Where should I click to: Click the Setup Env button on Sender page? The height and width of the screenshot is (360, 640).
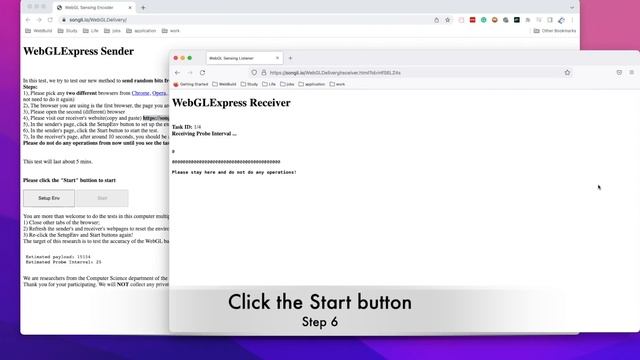pos(49,198)
